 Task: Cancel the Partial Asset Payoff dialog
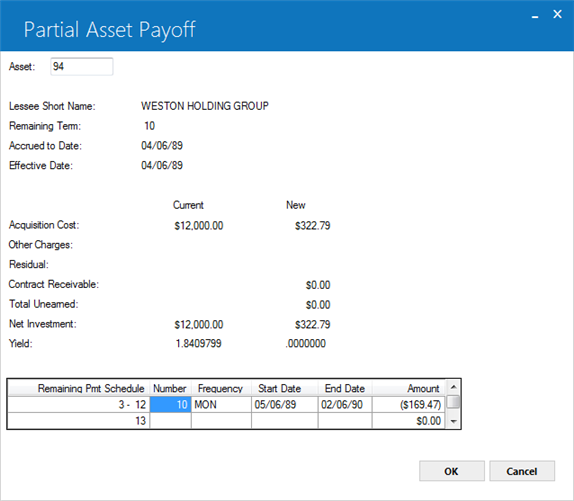pos(522,471)
